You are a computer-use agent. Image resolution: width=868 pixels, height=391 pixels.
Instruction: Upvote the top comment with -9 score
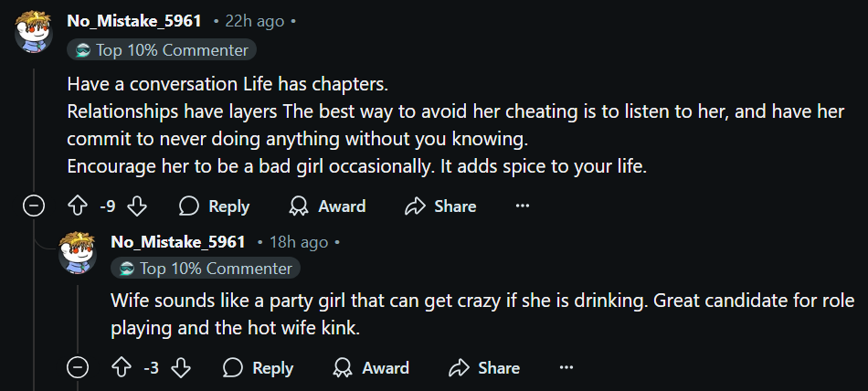click(x=78, y=206)
